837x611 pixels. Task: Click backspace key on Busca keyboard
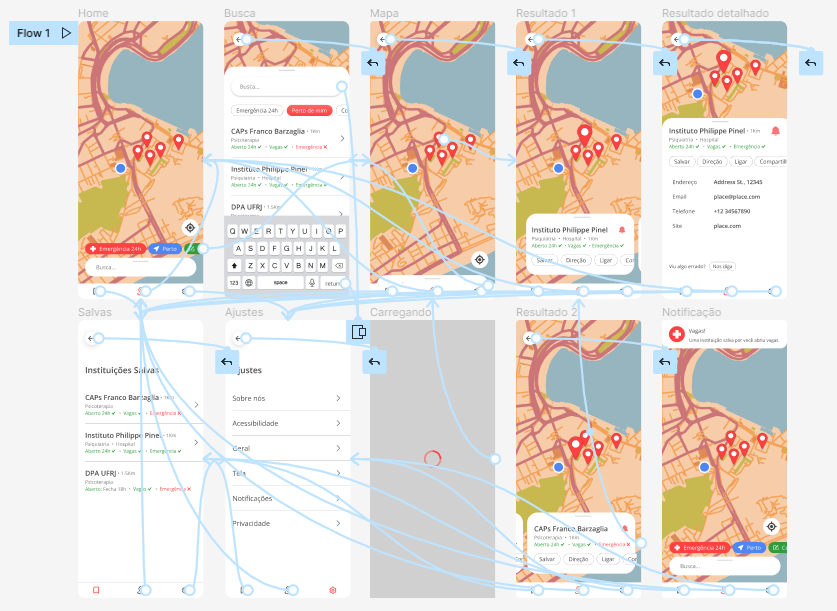click(x=339, y=265)
